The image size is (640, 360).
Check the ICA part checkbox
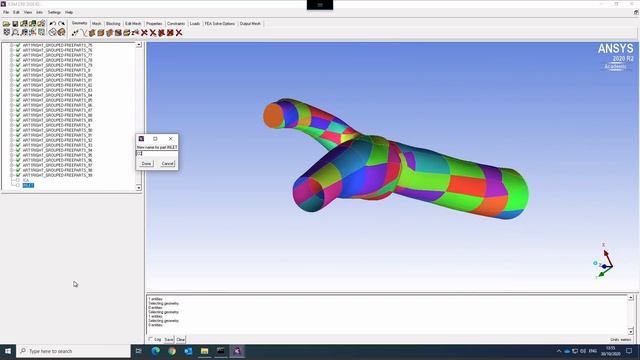pos(18,180)
